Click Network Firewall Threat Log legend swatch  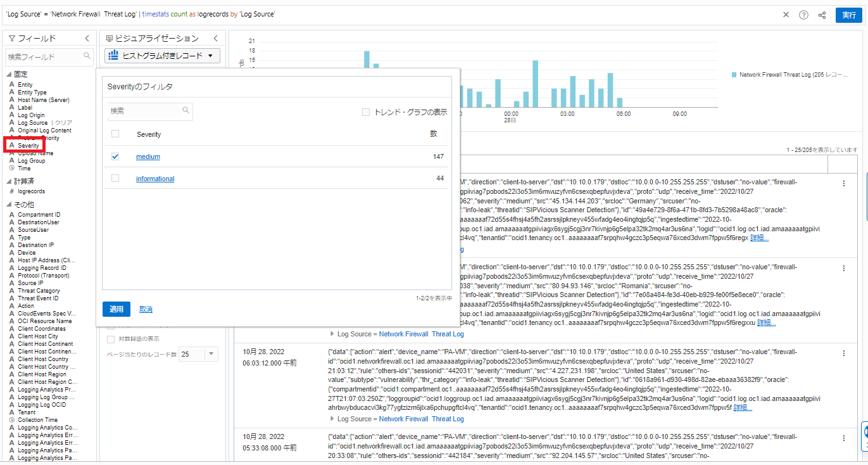click(734, 75)
